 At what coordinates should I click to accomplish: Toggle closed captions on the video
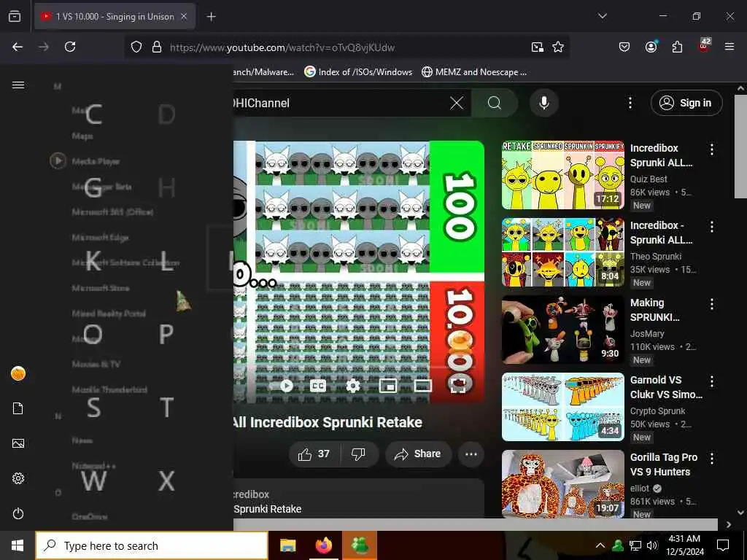tap(318, 386)
